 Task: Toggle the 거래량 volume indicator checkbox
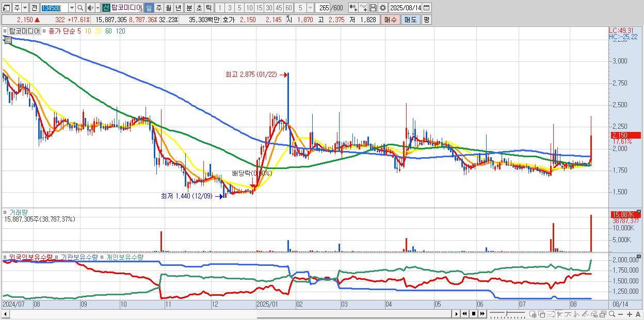[x=5, y=211]
